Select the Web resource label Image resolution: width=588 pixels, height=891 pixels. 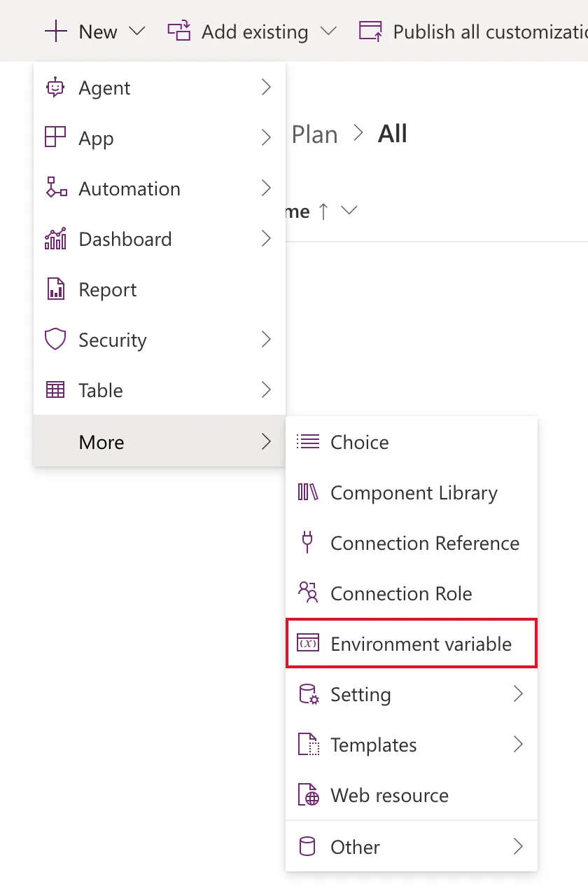pyautogui.click(x=389, y=796)
